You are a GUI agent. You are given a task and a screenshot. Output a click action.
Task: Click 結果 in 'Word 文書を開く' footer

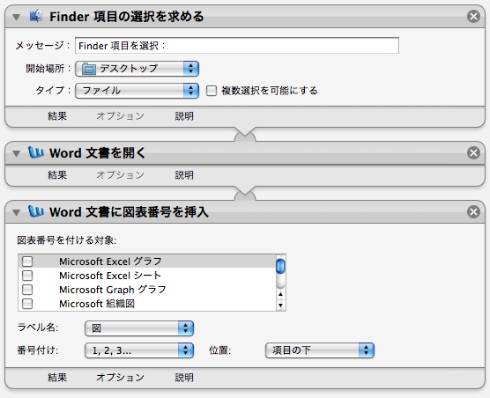coord(57,175)
